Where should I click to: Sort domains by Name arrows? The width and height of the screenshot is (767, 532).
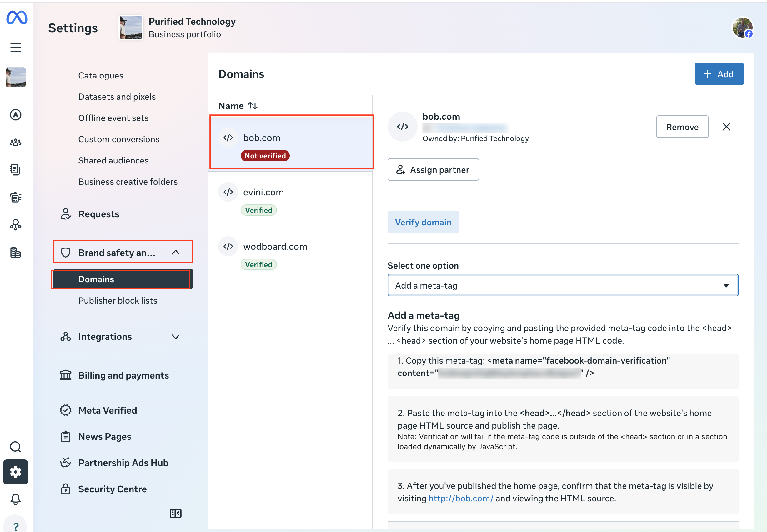pyautogui.click(x=253, y=106)
